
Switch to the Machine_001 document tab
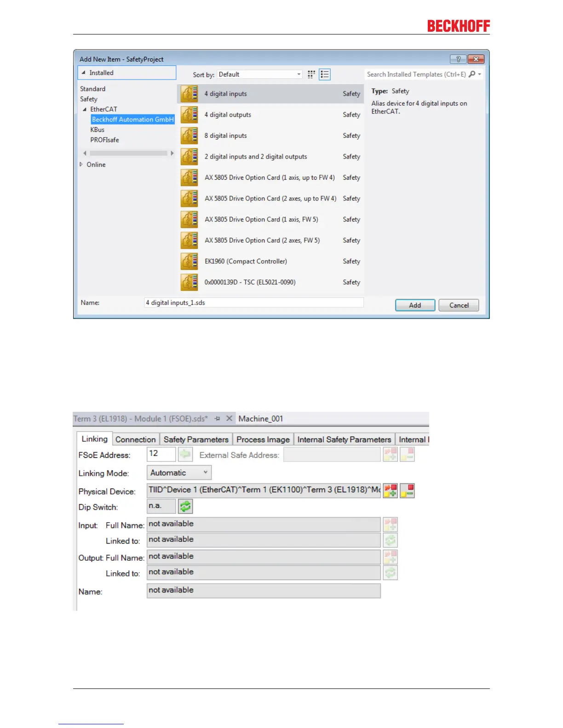tap(261, 419)
